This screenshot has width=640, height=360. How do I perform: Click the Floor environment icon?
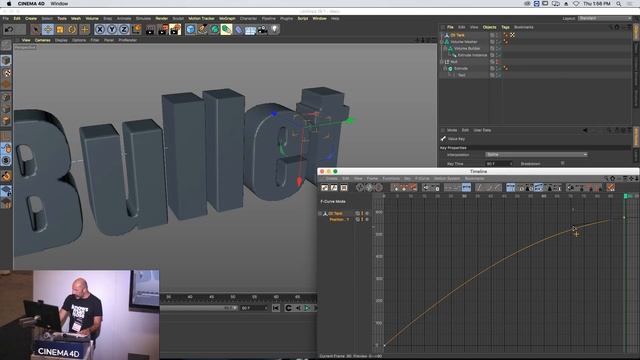click(x=250, y=29)
